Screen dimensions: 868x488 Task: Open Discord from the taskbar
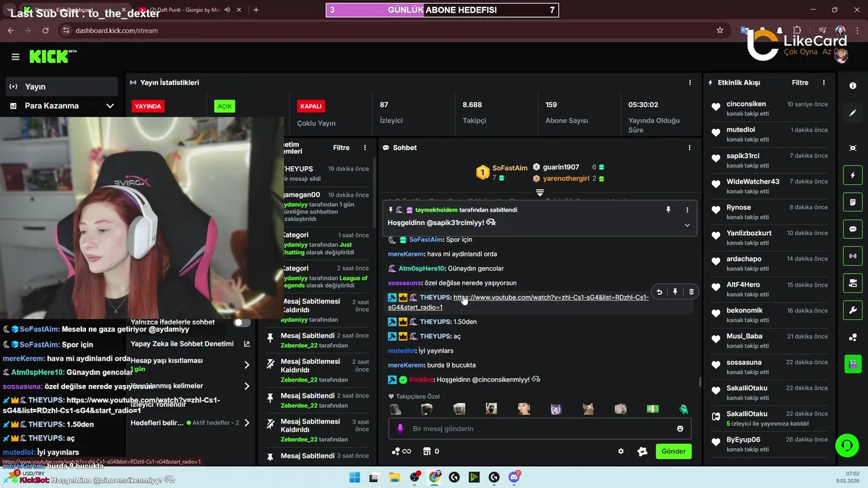514,477
